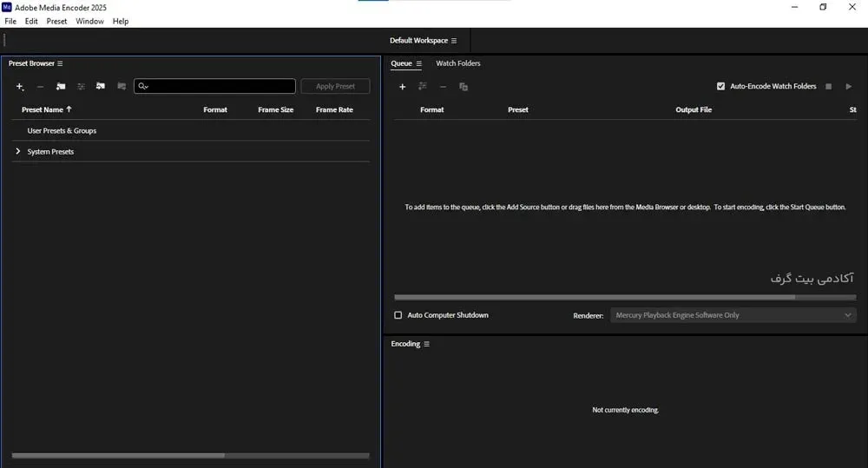Click the Format column header in Queue

point(431,109)
